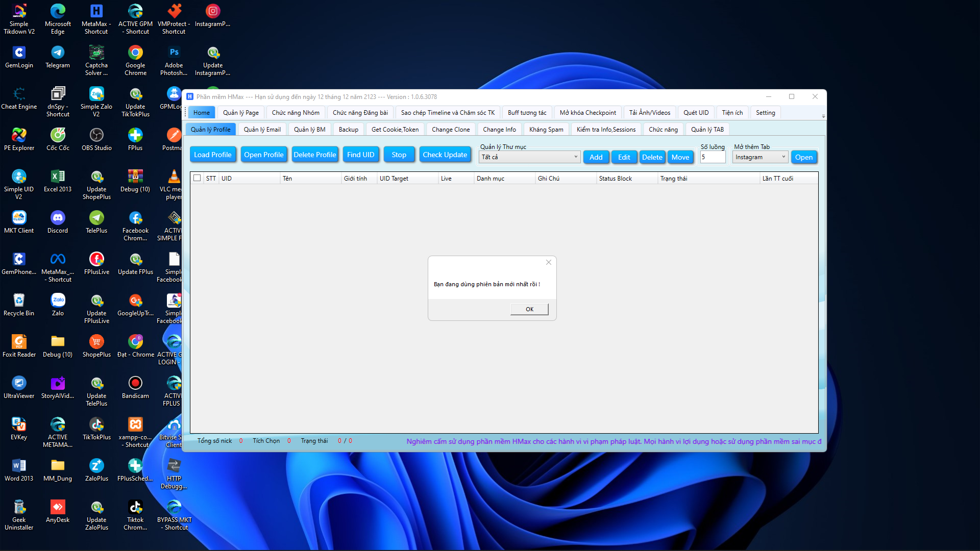Open the Telegram desktop icon
Image resolution: width=980 pixels, height=551 pixels.
58,56
